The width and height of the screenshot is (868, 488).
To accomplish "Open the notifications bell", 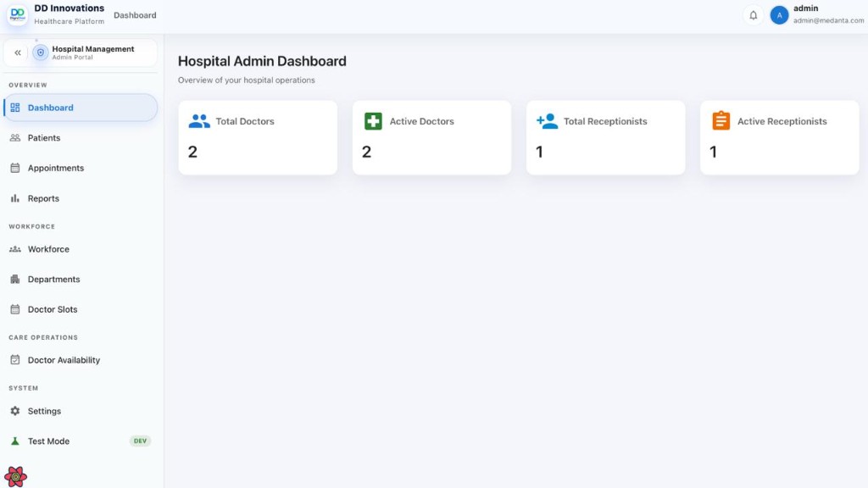I will [753, 15].
